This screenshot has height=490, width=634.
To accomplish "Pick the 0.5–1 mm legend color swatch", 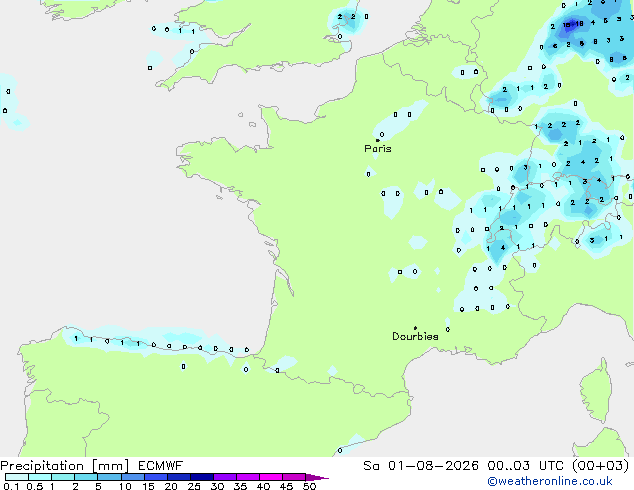I will click(40, 477).
